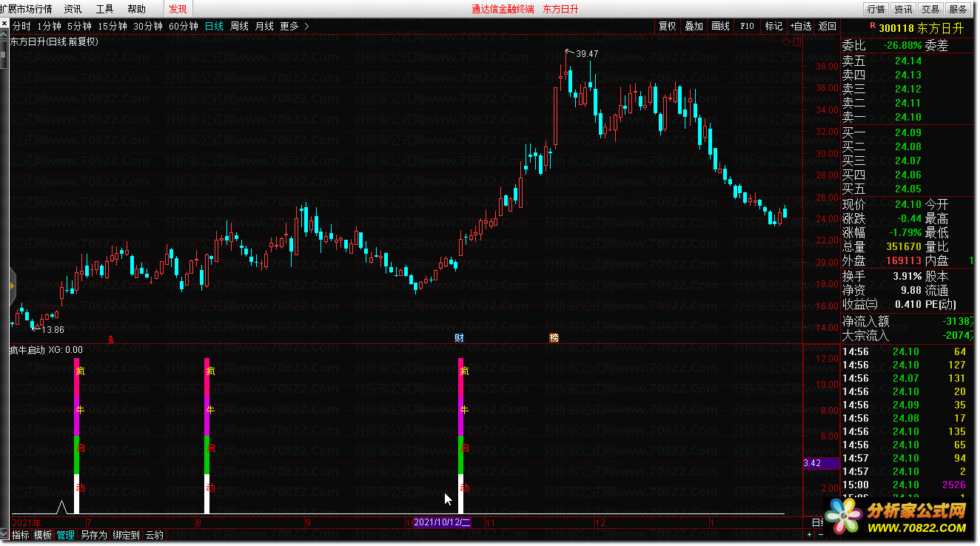Select the 15分钟 period
Image resolution: width=980 pixels, height=546 pixels.
tap(113, 26)
